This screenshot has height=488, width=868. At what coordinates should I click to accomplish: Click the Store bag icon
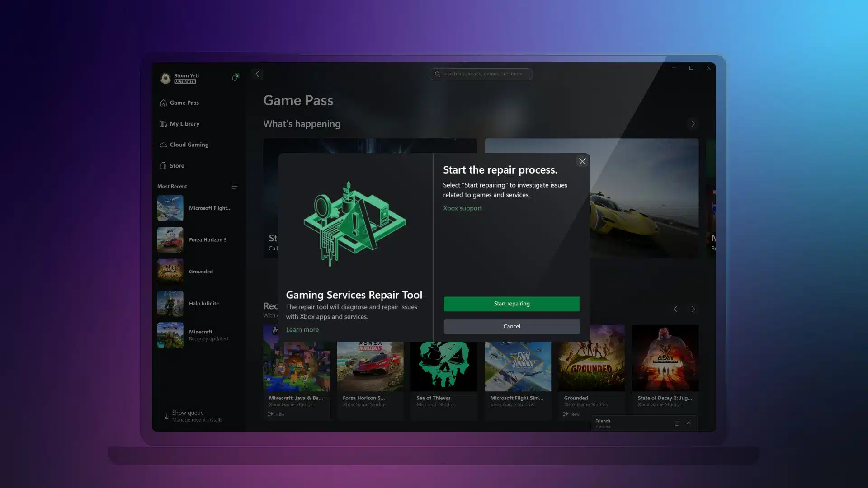pos(163,166)
